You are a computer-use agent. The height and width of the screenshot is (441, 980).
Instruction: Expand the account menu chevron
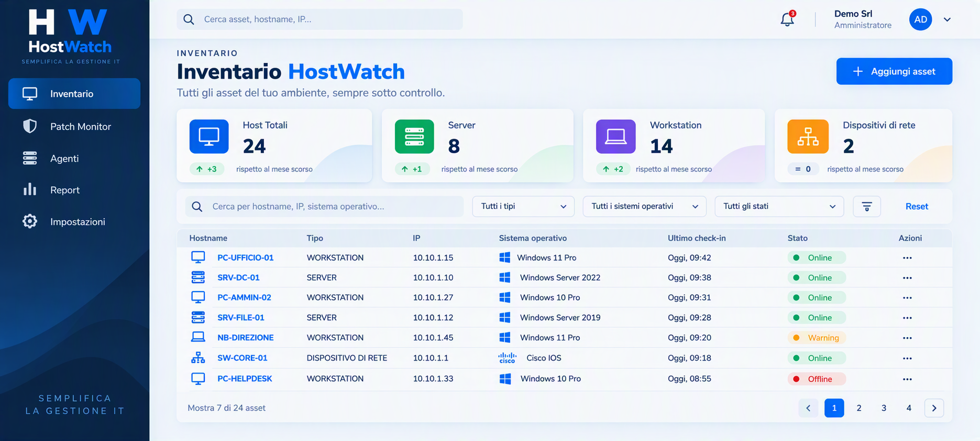947,20
